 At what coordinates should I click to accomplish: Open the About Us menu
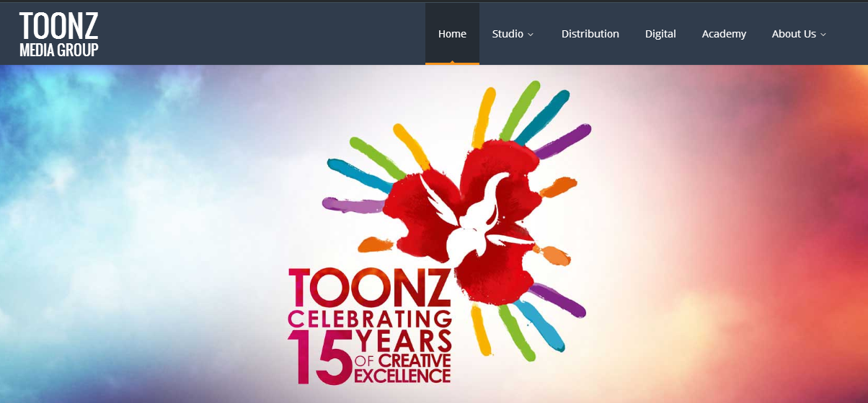pos(794,34)
